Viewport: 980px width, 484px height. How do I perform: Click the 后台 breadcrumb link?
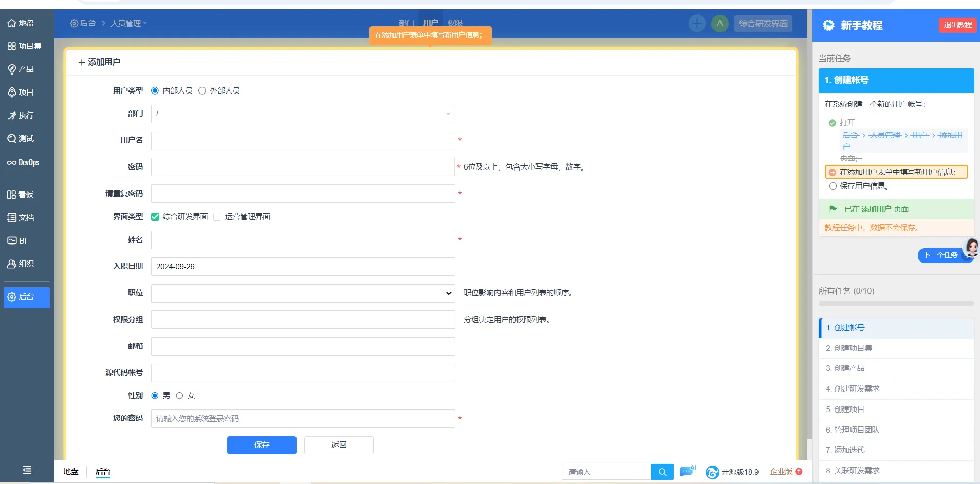pos(83,23)
